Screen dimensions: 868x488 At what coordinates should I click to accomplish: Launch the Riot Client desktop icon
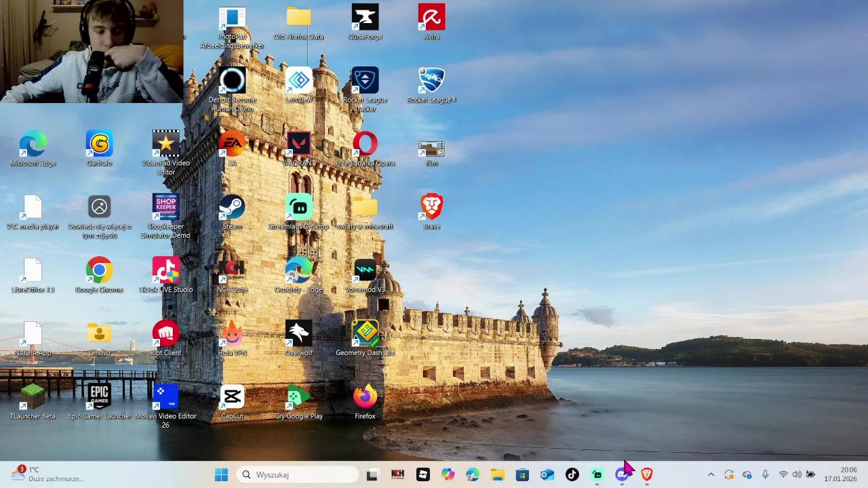pyautogui.click(x=165, y=338)
